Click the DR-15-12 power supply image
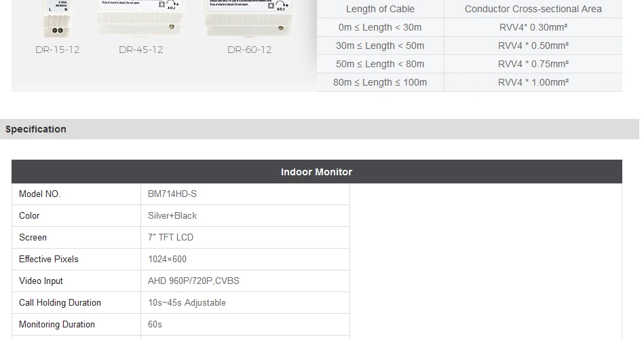 58,18
